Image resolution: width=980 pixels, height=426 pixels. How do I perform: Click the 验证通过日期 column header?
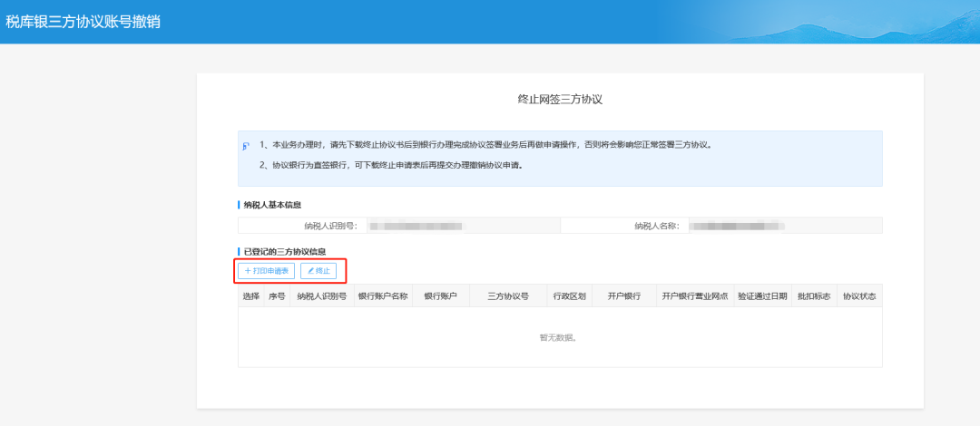tap(762, 296)
